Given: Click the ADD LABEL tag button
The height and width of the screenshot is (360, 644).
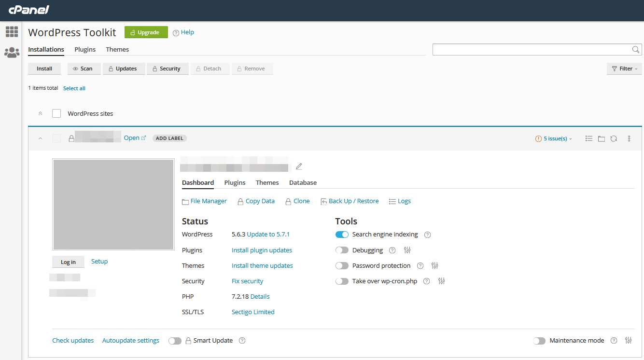Looking at the screenshot, I should [x=169, y=138].
